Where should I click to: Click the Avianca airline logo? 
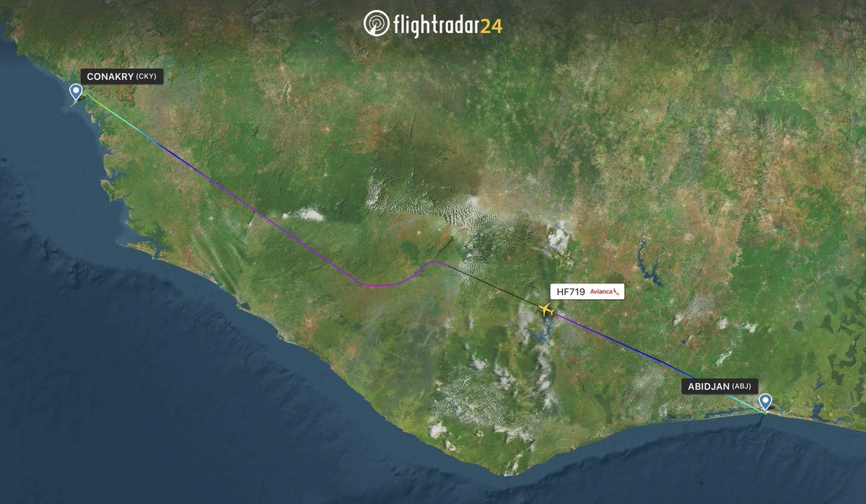pyautogui.click(x=605, y=291)
